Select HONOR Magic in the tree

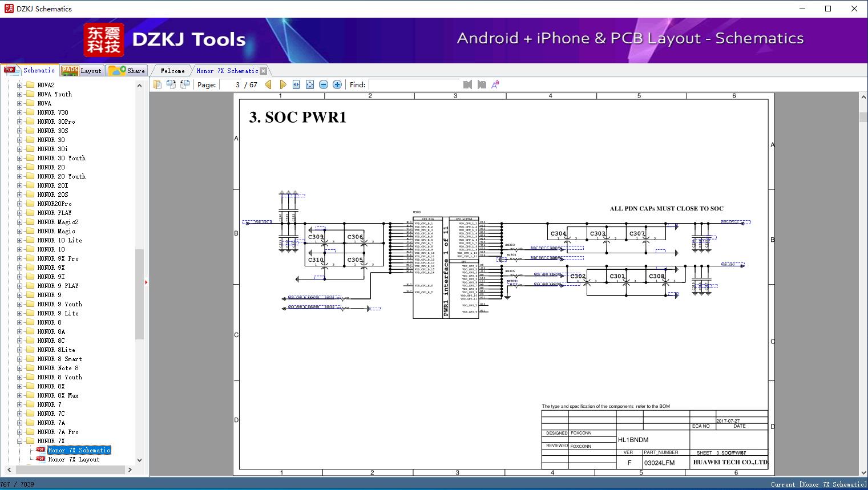(x=56, y=231)
